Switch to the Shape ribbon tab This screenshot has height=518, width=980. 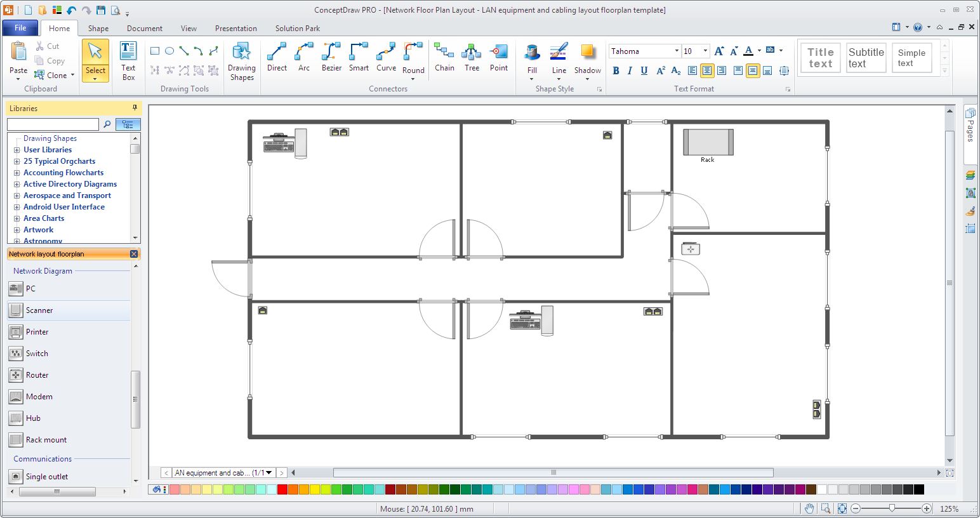tap(98, 29)
